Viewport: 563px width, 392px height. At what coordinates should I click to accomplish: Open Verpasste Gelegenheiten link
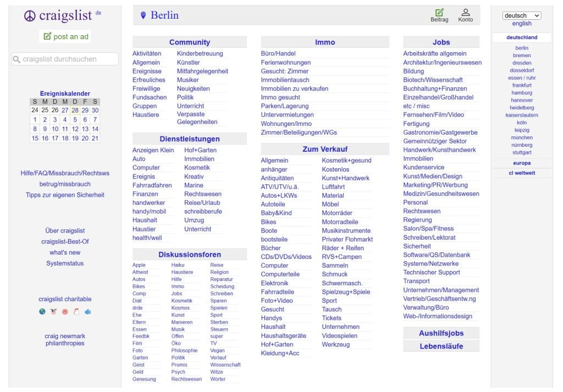197,118
